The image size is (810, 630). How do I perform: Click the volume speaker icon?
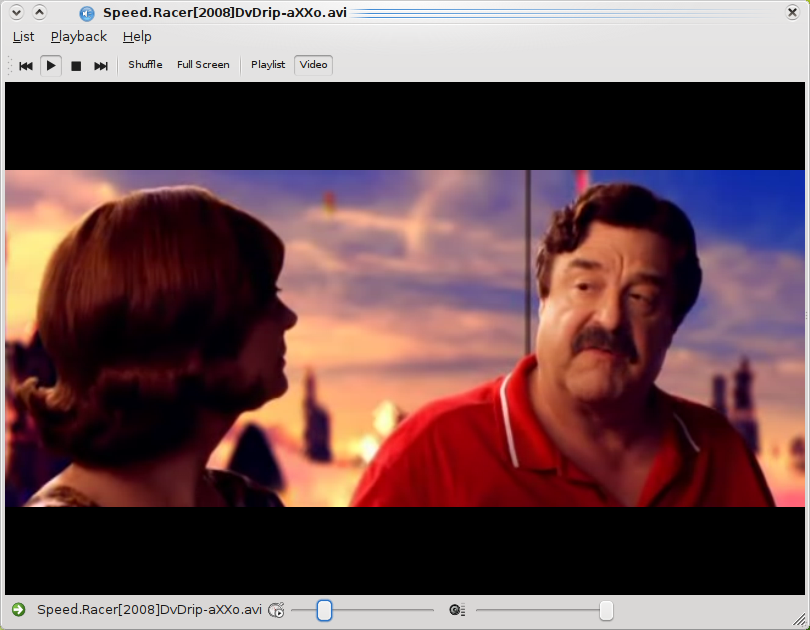pyautogui.click(x=457, y=610)
